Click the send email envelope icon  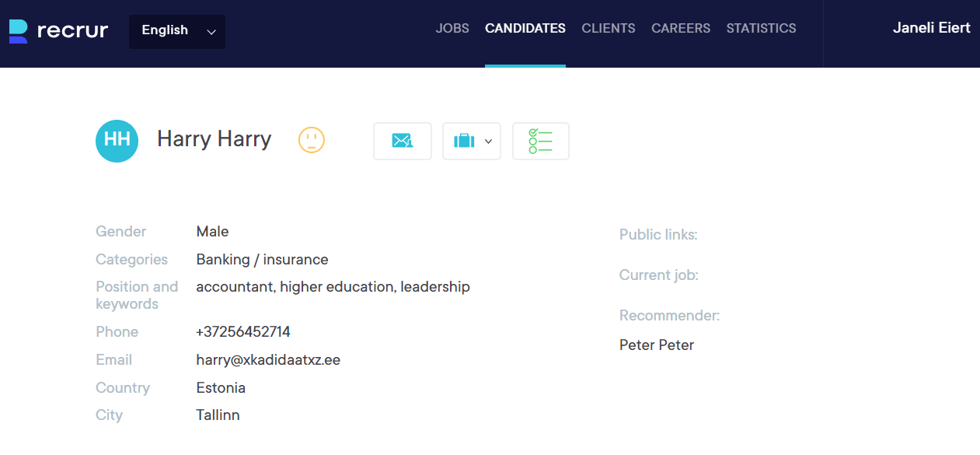point(402,141)
